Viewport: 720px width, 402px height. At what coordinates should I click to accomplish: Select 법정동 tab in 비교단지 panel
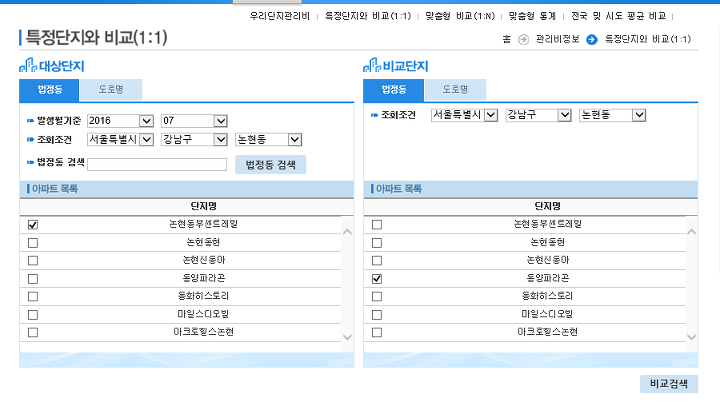(x=394, y=90)
